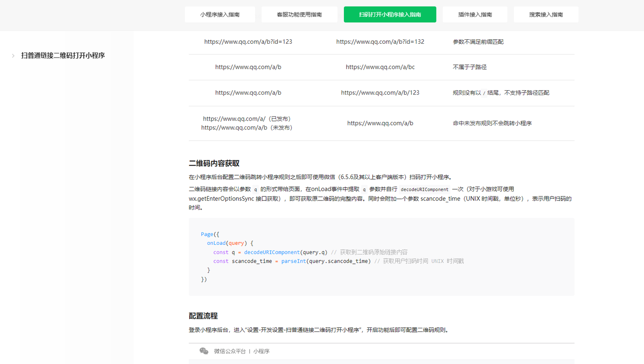Viewport: 644px width, 364px height.
Task: Open the 客服功能使用指南 tab
Action: 299,14
